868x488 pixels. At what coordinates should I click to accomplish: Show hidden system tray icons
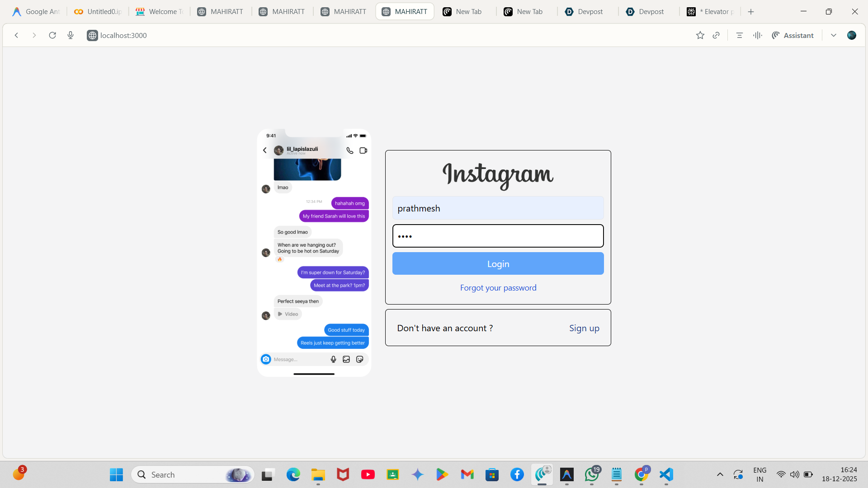click(x=720, y=474)
